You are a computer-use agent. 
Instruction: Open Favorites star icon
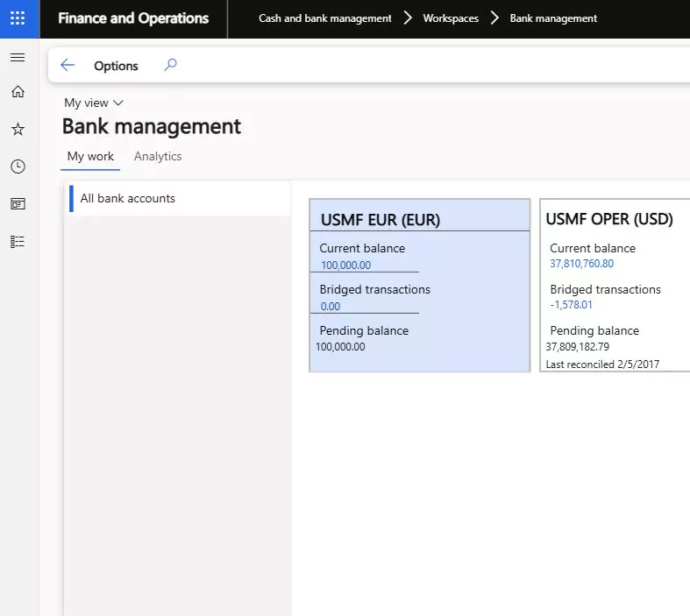(18, 130)
